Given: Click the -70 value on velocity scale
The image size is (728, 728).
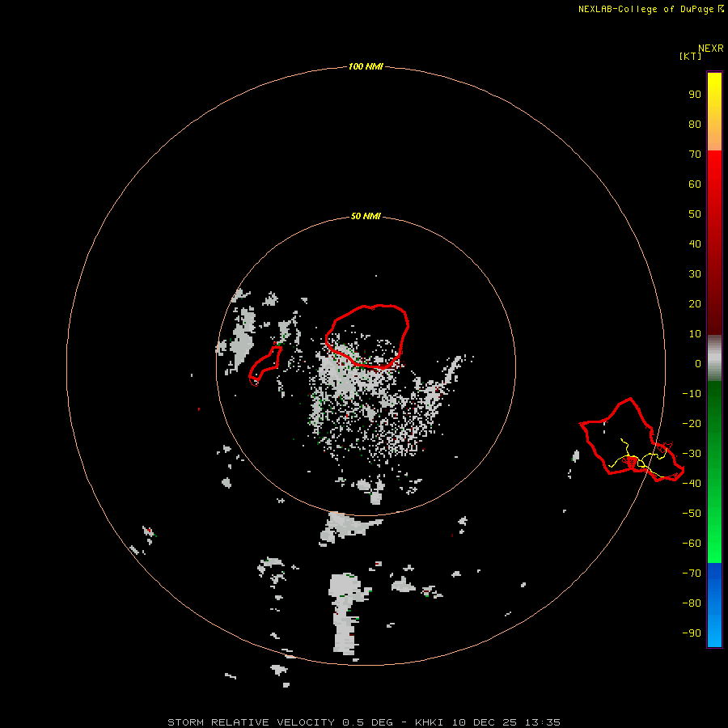Looking at the screenshot, I should click(692, 574).
